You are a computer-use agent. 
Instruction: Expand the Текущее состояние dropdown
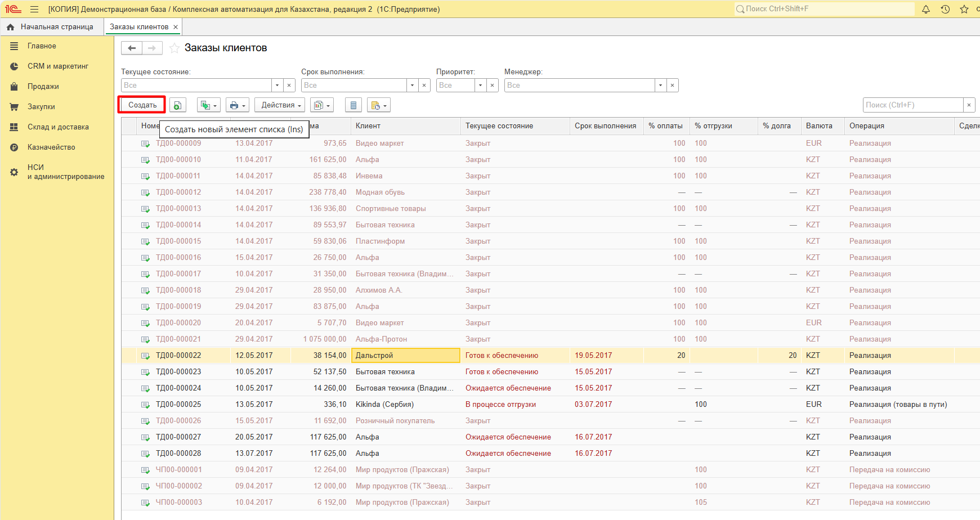tap(277, 86)
